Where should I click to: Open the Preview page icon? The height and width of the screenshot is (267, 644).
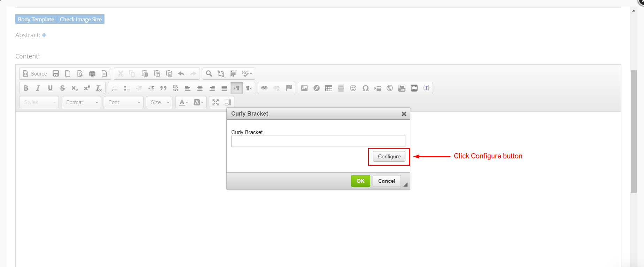[x=80, y=74]
